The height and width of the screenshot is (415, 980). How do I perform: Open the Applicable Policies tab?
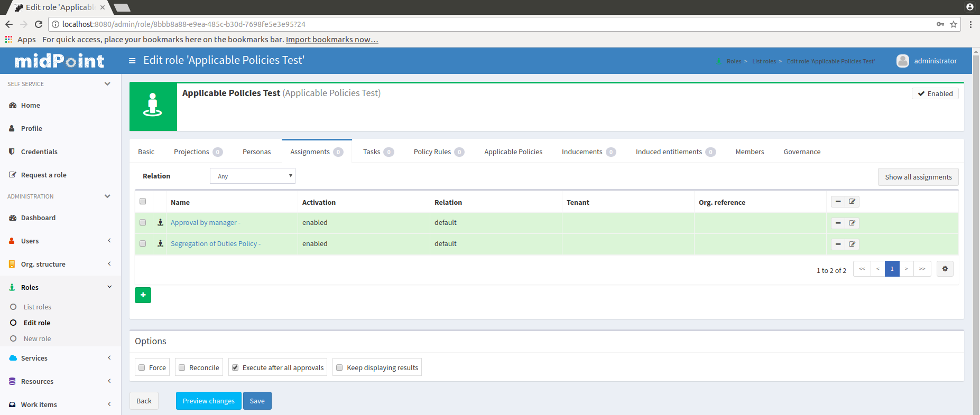point(513,152)
